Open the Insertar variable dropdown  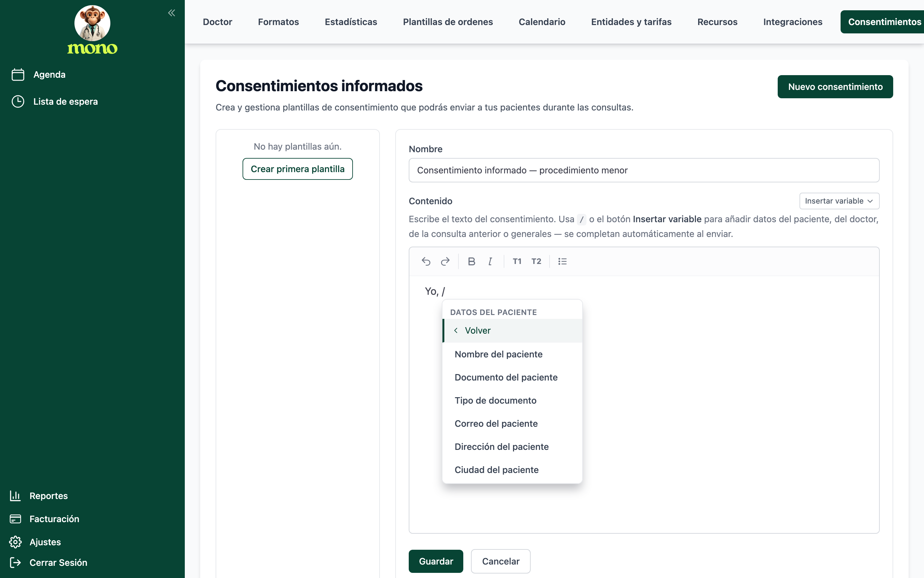[839, 201]
